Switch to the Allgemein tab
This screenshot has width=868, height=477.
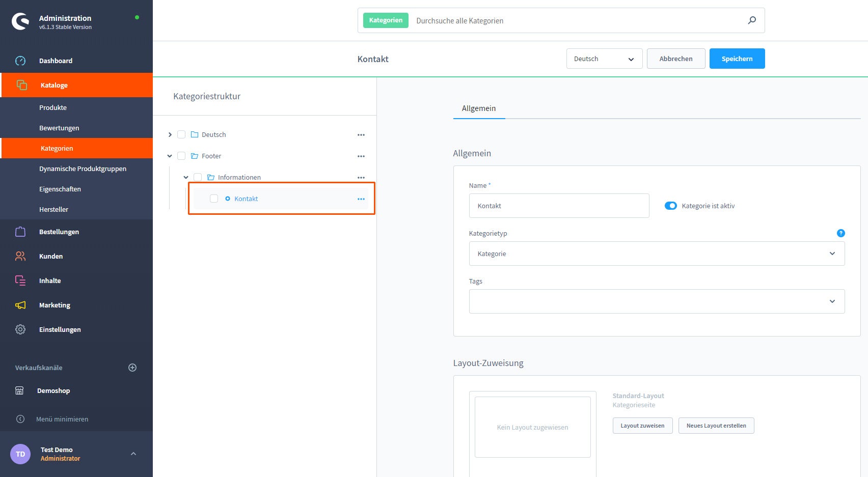click(x=479, y=108)
